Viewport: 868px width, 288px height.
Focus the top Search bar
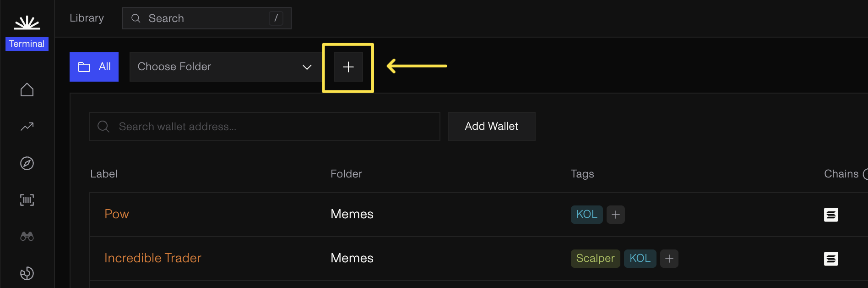pos(207,18)
